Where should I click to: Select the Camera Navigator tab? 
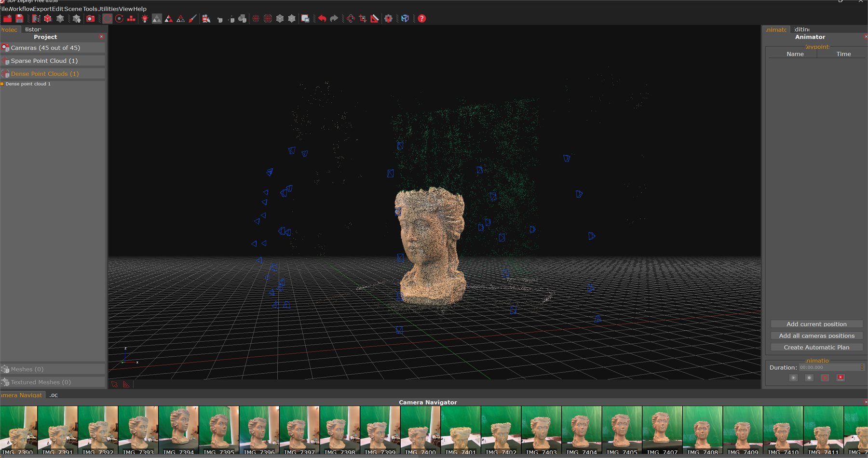tap(21, 395)
